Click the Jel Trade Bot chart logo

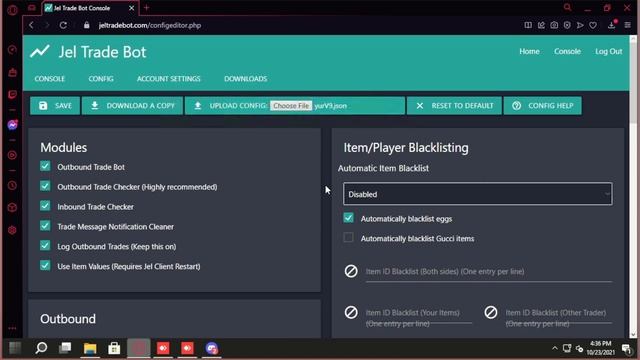tap(40, 51)
